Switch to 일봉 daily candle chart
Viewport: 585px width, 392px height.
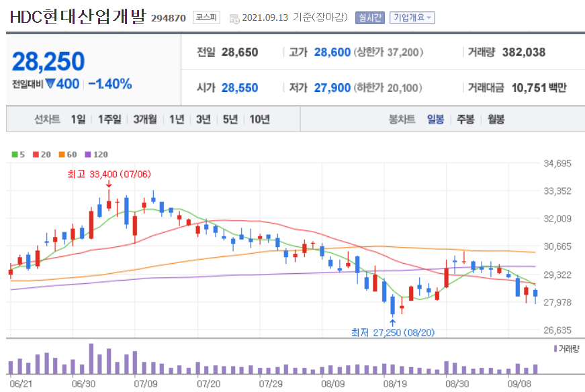(435, 119)
